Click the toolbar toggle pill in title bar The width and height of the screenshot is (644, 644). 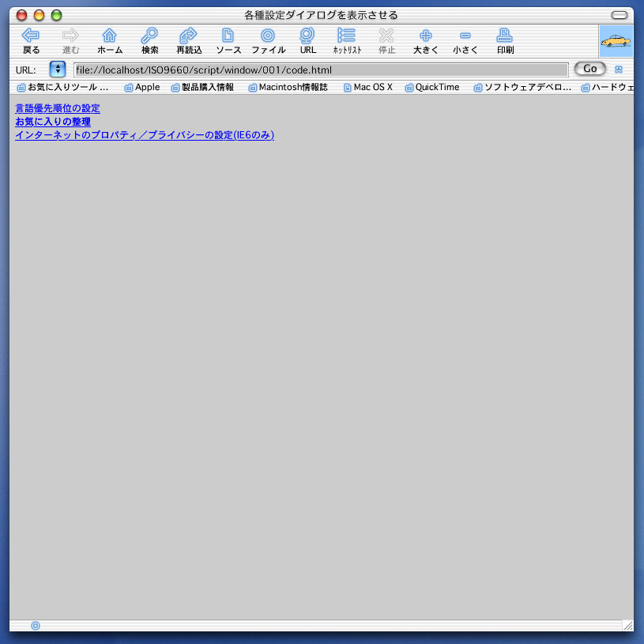(620, 15)
